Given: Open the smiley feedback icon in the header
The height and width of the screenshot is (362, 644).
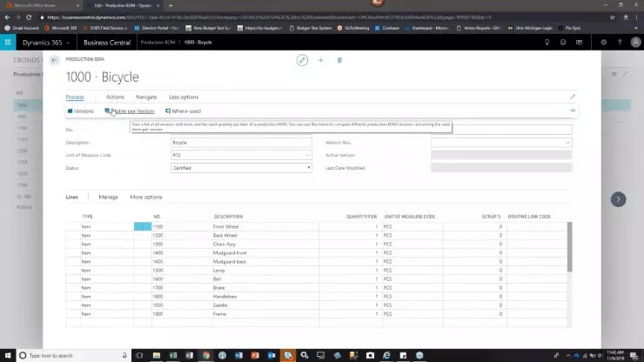Looking at the screenshot, I should click(x=563, y=43).
